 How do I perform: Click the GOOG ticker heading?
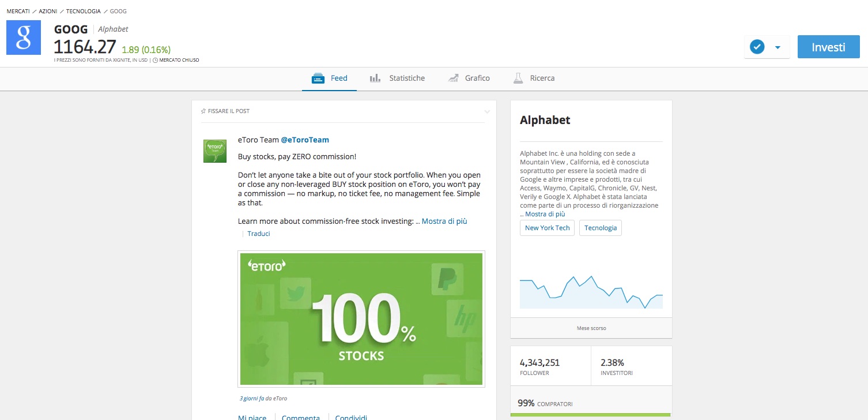(71, 29)
